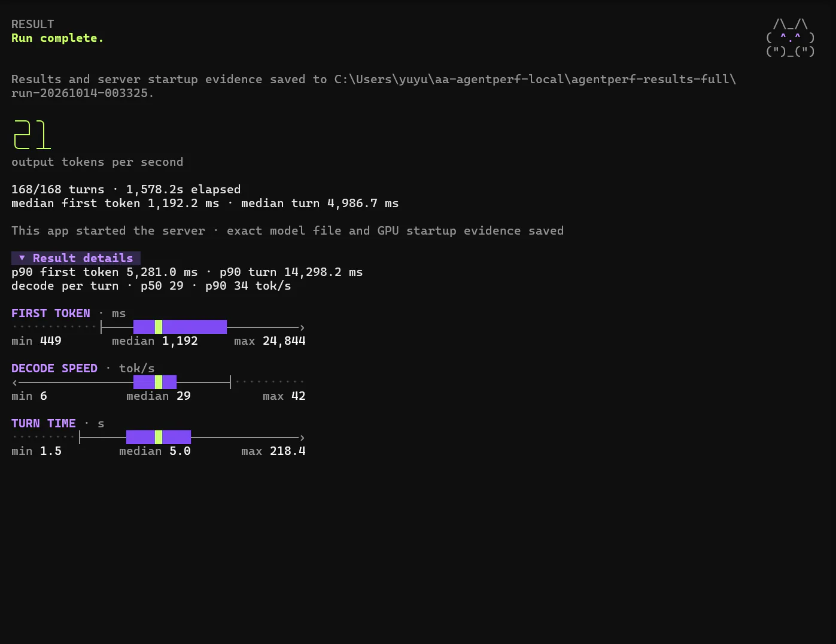
Task: Click the DECODE SPEED chart heading
Action: coord(54,369)
